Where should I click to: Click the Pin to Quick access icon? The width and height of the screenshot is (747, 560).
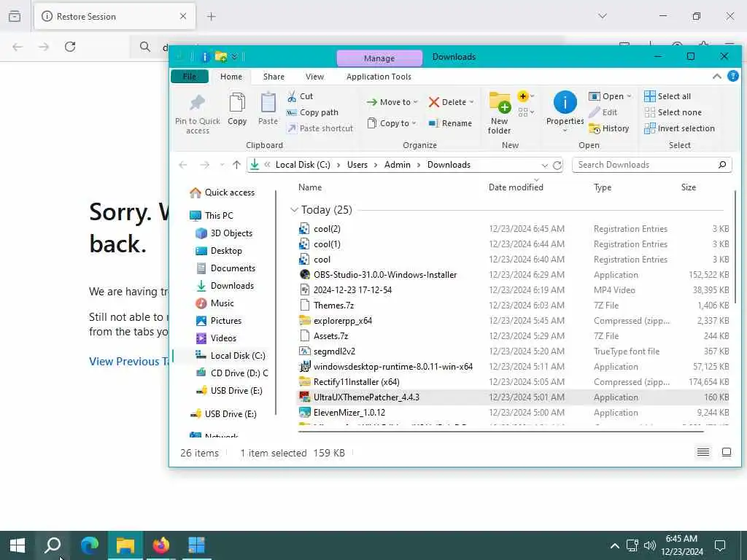point(197,113)
